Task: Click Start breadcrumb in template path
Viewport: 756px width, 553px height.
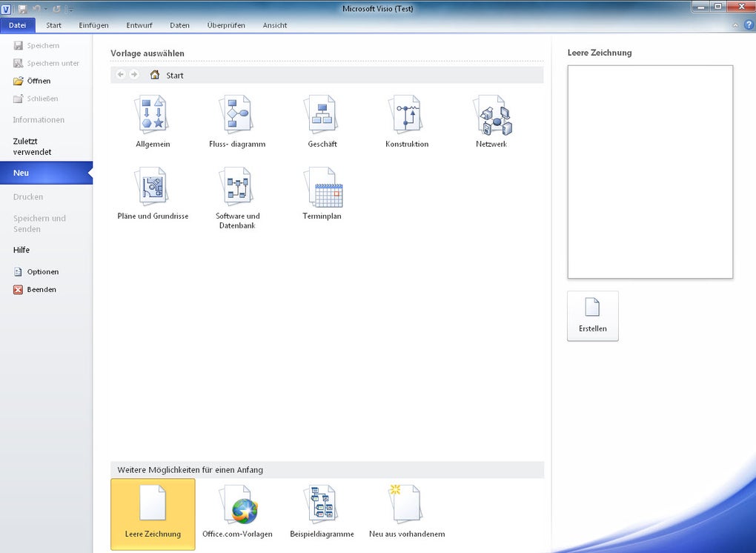Action: coord(174,75)
